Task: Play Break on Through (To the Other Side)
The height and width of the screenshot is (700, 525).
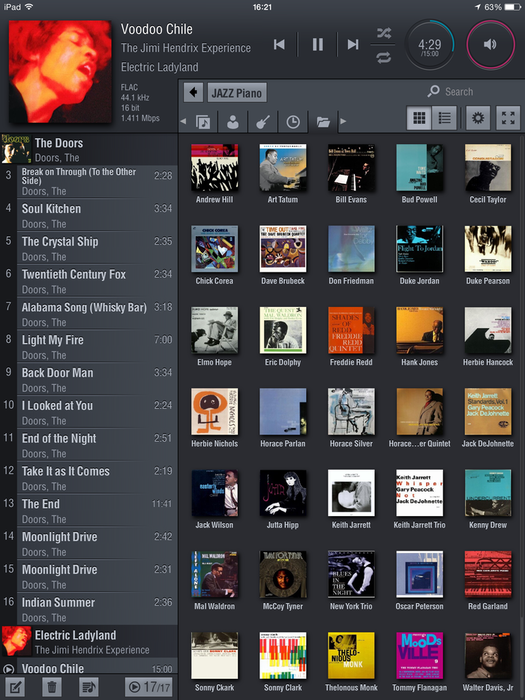Action: 89,182
